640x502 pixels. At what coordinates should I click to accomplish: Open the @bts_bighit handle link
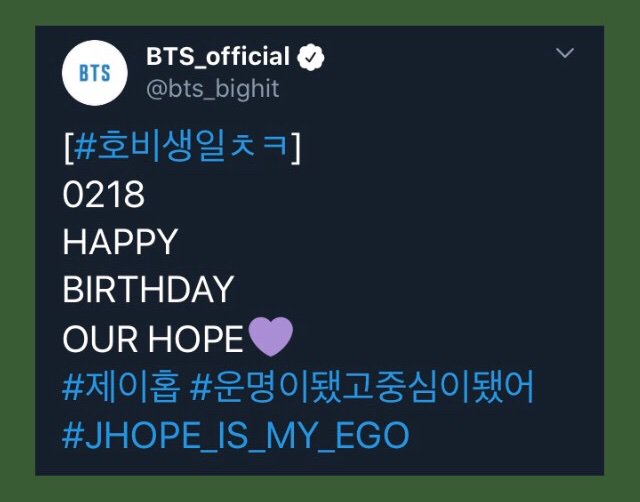click(x=213, y=89)
